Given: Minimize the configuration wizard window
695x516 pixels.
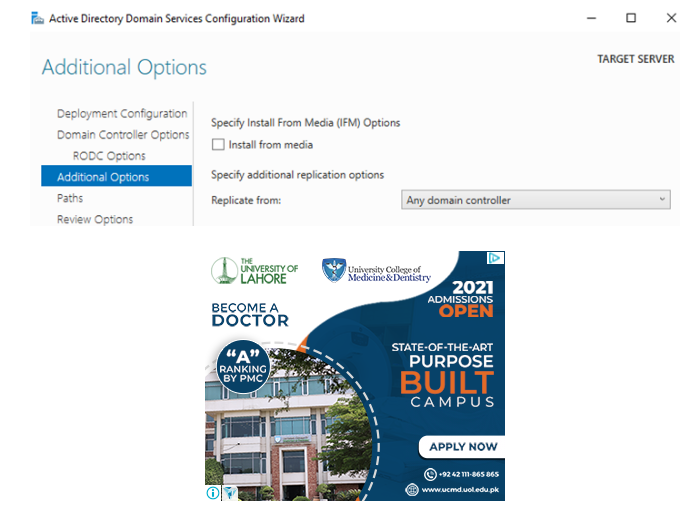Looking at the screenshot, I should pyautogui.click(x=591, y=18).
